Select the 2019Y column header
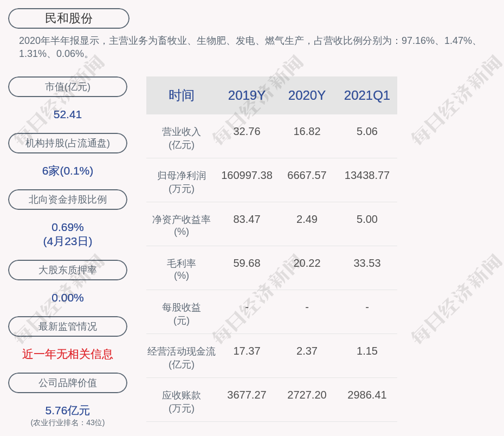Image resolution: width=504 pixels, height=436 pixels. point(247,95)
